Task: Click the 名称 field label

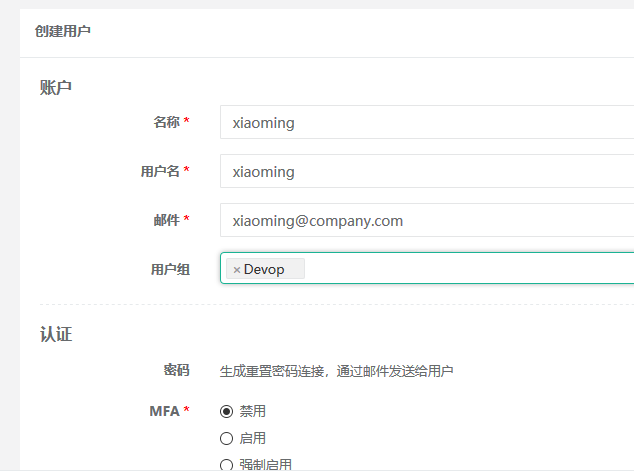Action: (166, 122)
